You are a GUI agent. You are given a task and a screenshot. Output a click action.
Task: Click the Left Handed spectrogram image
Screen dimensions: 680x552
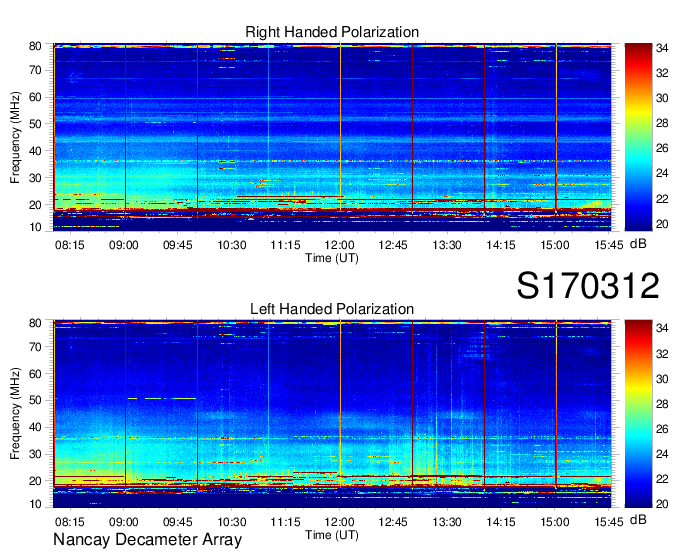point(332,414)
